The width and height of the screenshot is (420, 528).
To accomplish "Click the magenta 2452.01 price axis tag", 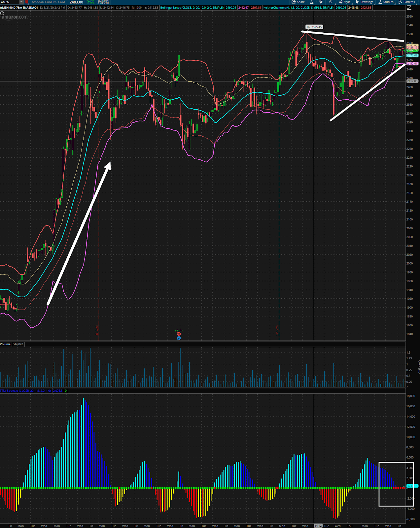I will tap(412, 63).
